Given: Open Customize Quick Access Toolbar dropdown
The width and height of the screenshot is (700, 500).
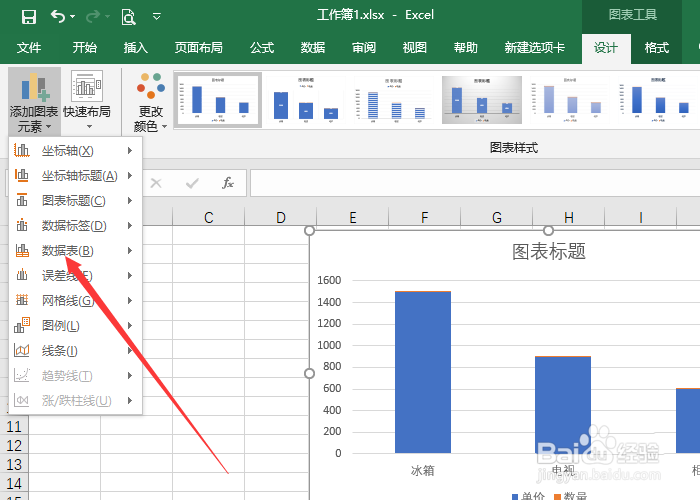Looking at the screenshot, I should click(157, 17).
